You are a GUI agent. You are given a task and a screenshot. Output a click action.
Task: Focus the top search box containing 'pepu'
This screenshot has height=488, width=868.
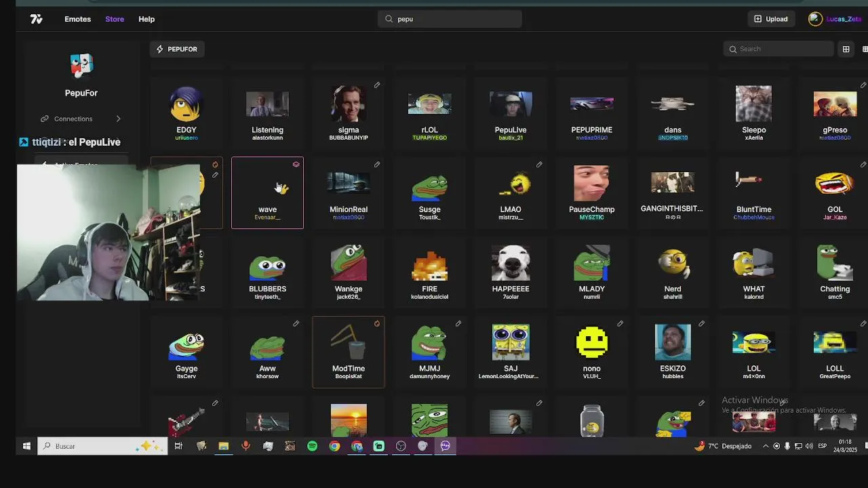click(450, 19)
